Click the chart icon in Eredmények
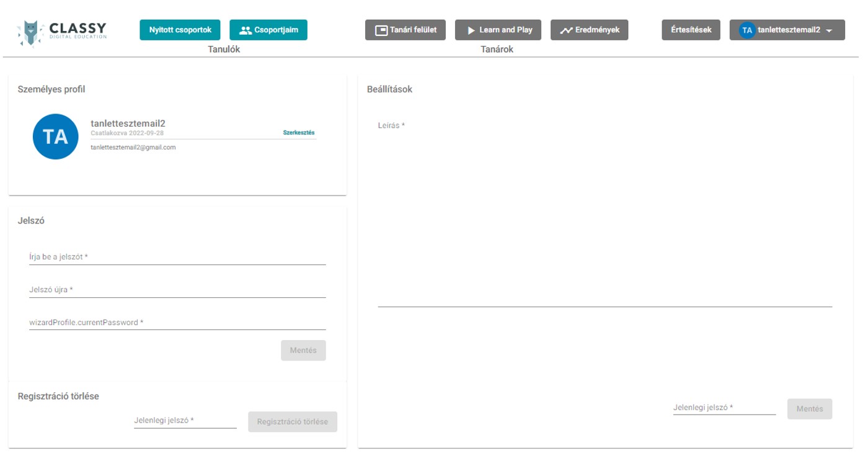Screen dimensions: 868x471 (566, 30)
